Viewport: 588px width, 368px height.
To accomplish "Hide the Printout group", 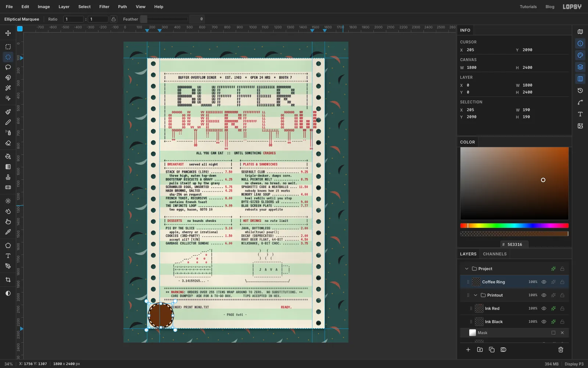I will pyautogui.click(x=544, y=295).
